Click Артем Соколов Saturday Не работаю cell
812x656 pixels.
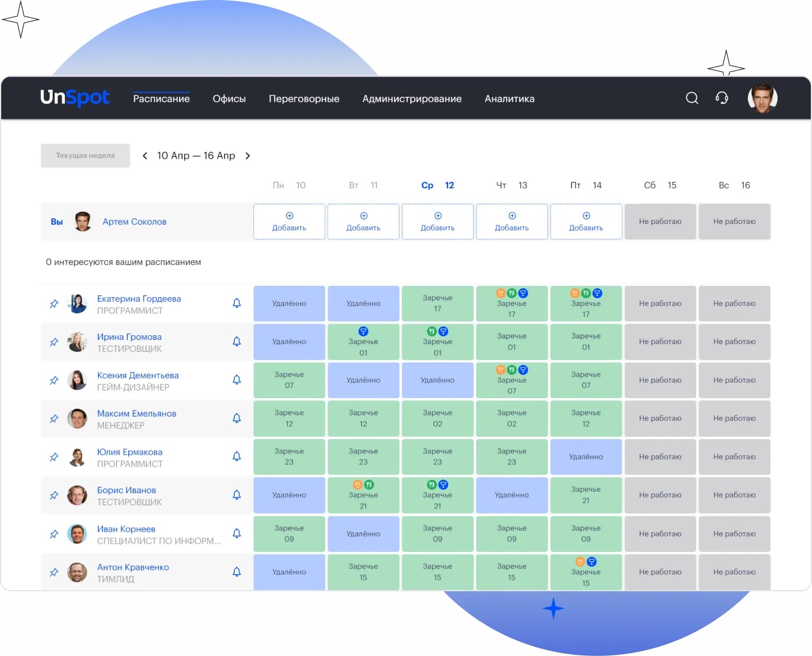click(x=660, y=222)
